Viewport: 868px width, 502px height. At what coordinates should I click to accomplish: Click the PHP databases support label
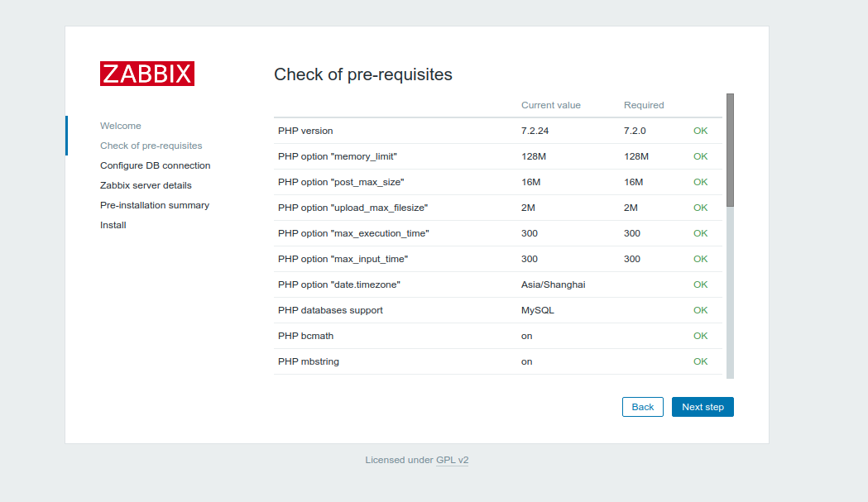pyautogui.click(x=330, y=310)
